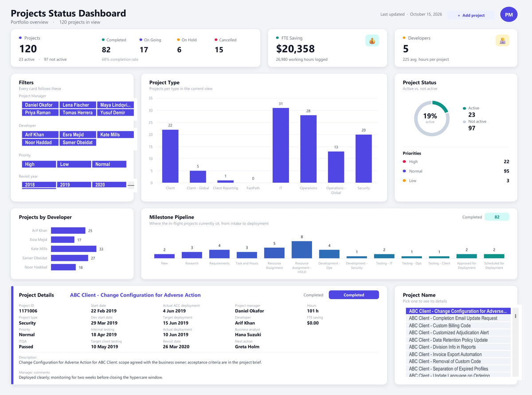Click the IT bar in Project Type chart
This screenshot has height=395, width=532.
(x=281, y=145)
